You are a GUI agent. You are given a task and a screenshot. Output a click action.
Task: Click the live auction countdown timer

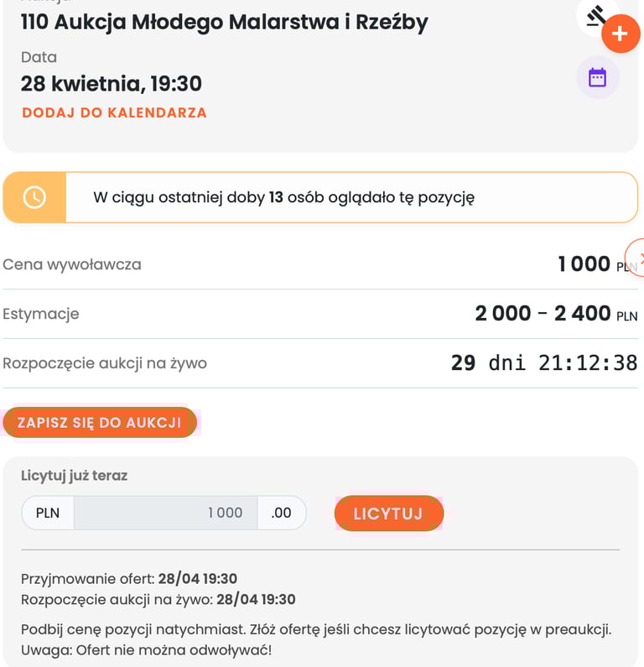coord(543,363)
